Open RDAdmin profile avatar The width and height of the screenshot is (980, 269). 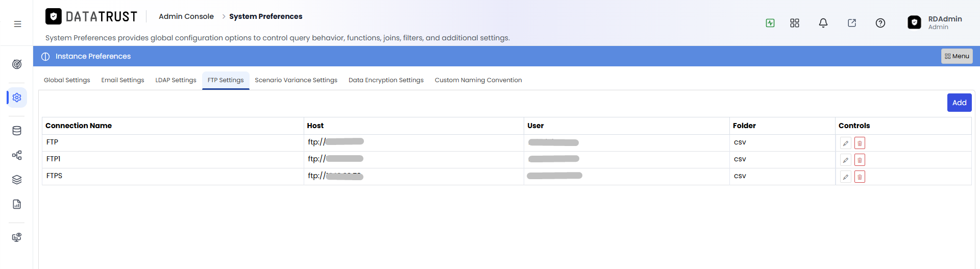[914, 22]
